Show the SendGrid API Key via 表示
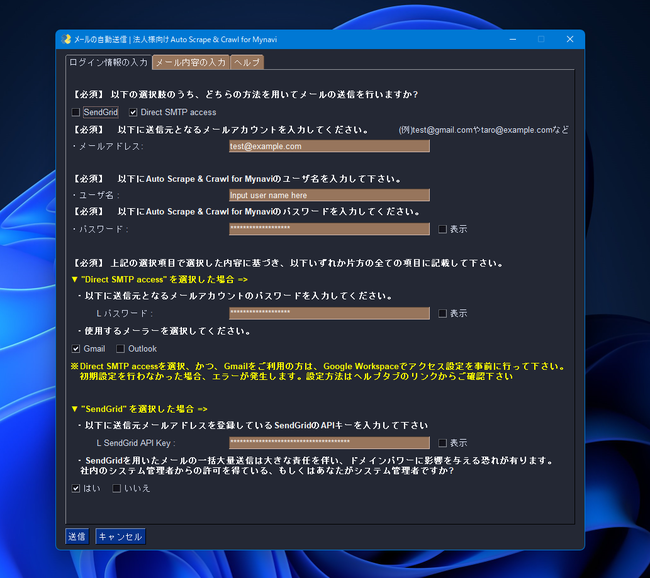Viewport: 650px width, 579px height. (x=443, y=442)
